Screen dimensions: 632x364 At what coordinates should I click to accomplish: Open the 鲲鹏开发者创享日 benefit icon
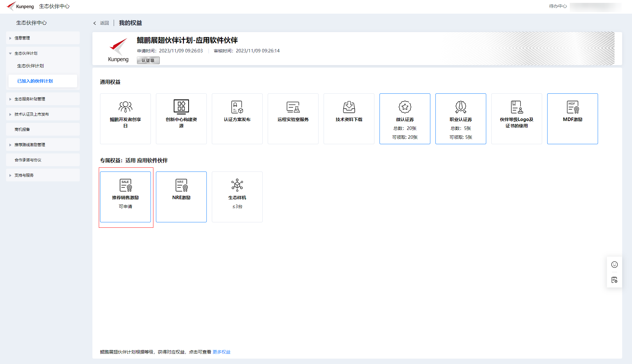pos(125,107)
